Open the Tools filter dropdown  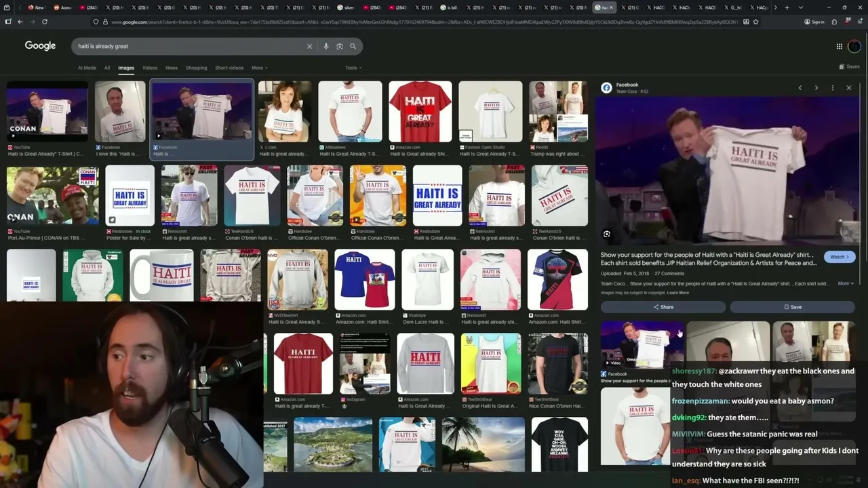click(353, 68)
